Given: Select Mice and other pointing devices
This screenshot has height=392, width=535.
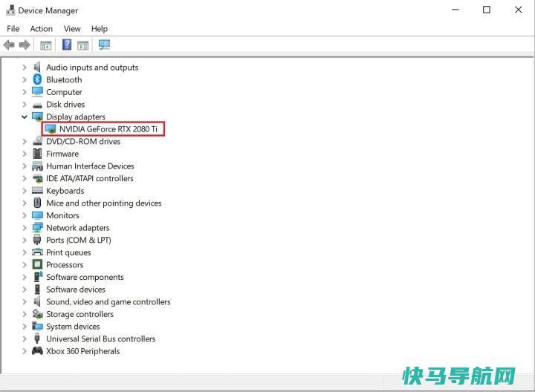Looking at the screenshot, I should [x=104, y=203].
